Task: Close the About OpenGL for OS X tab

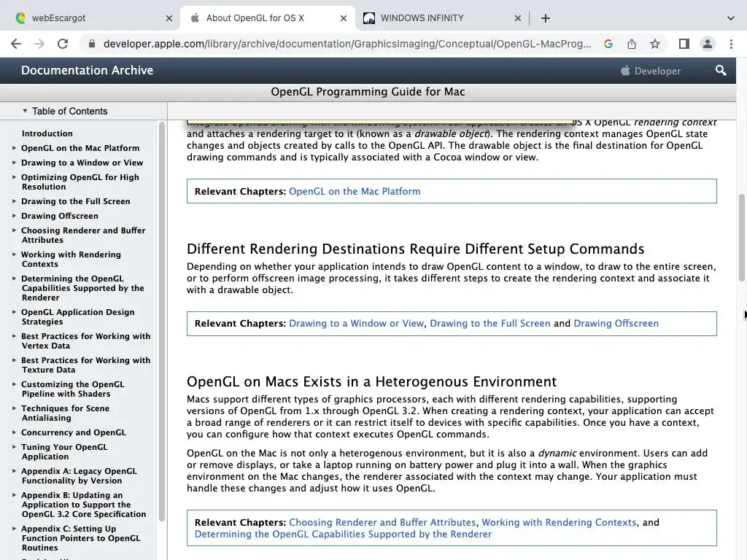Action: click(344, 18)
